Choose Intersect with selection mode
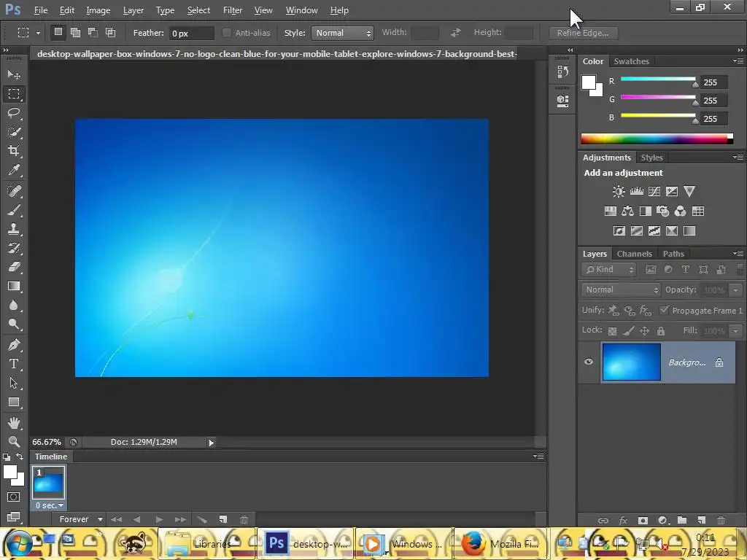Image resolution: width=747 pixels, height=560 pixels. [111, 32]
